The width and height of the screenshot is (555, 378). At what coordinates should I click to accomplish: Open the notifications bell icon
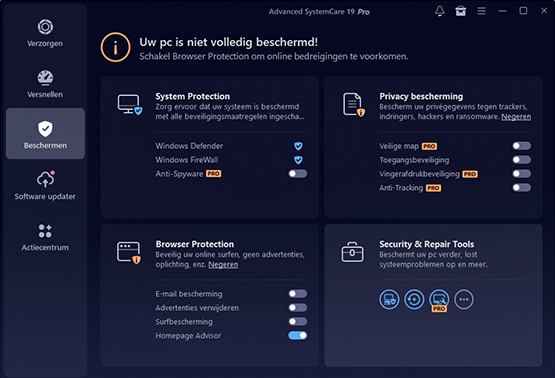click(x=440, y=11)
